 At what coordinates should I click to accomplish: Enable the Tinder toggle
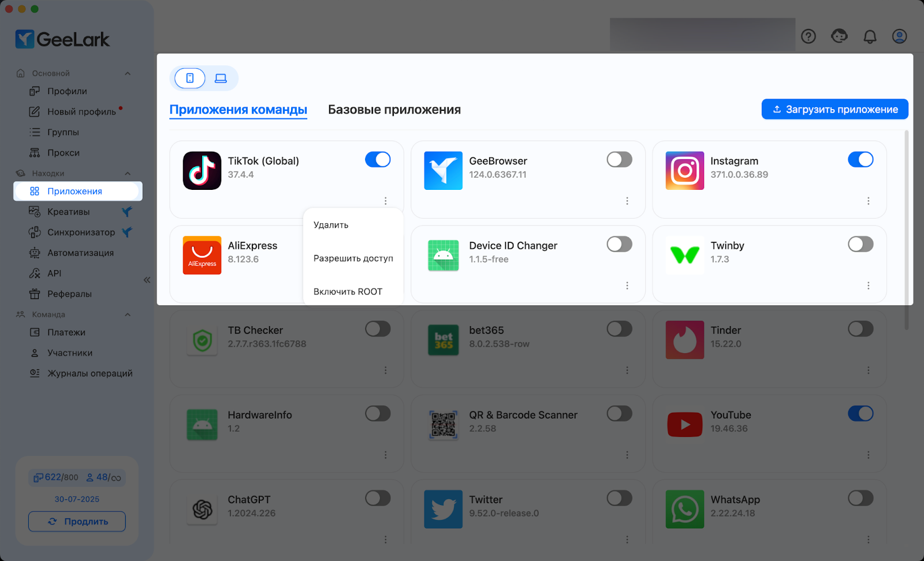860,329
